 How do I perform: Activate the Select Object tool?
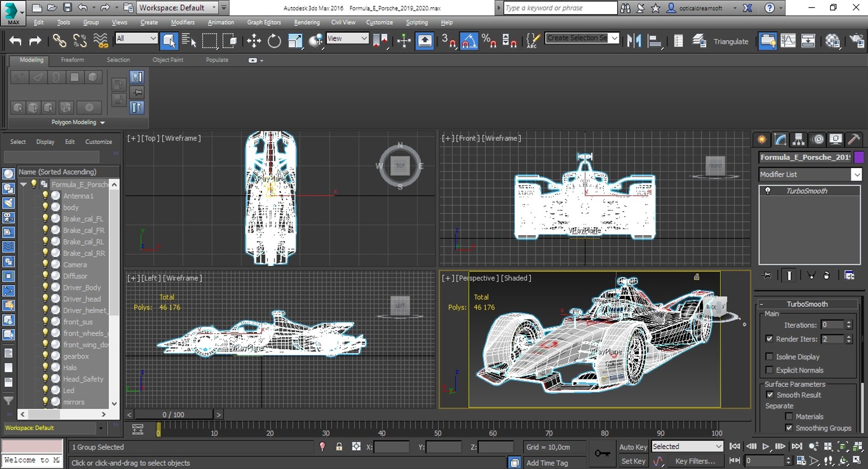(169, 41)
